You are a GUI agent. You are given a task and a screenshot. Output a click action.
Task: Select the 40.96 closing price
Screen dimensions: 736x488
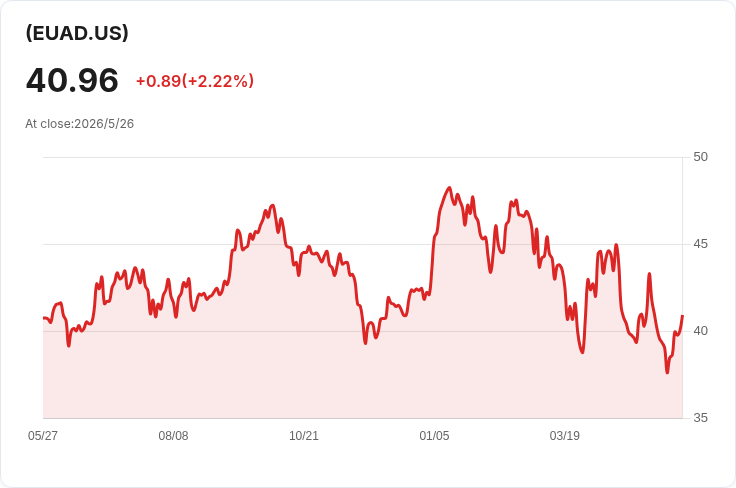72,80
